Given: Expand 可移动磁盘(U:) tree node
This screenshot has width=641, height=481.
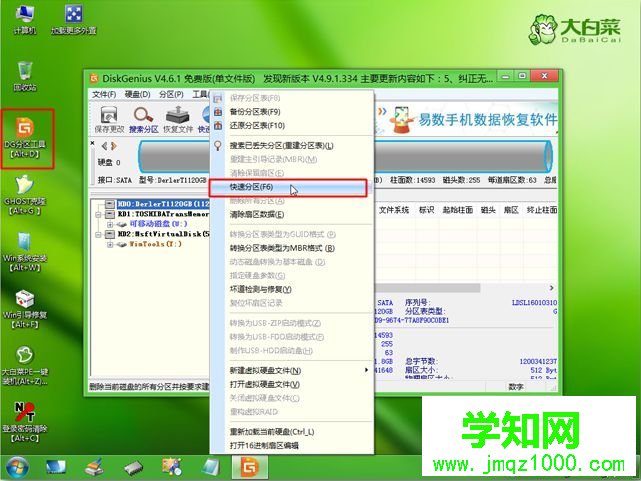Looking at the screenshot, I should coord(110,224).
